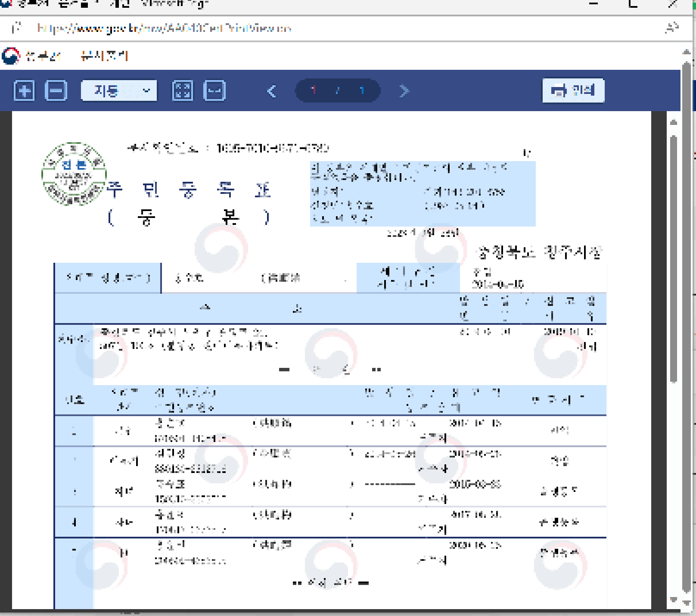Image resolution: width=696 pixels, height=616 pixels.
Task: Zoom in on the document
Action: tap(25, 90)
